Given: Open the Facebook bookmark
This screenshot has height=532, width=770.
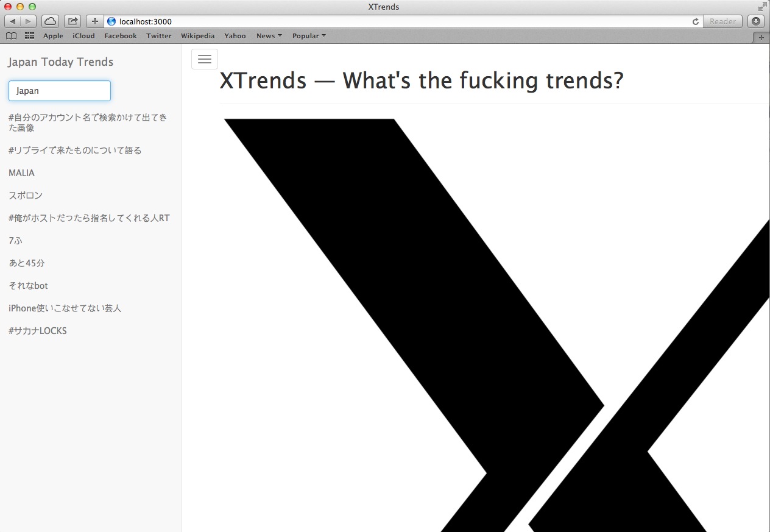Looking at the screenshot, I should pos(121,36).
